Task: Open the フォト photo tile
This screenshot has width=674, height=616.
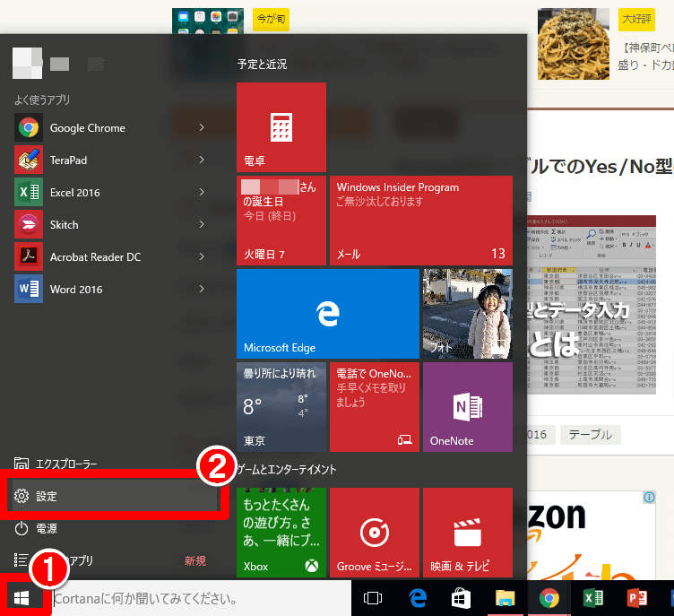Action: tap(468, 314)
